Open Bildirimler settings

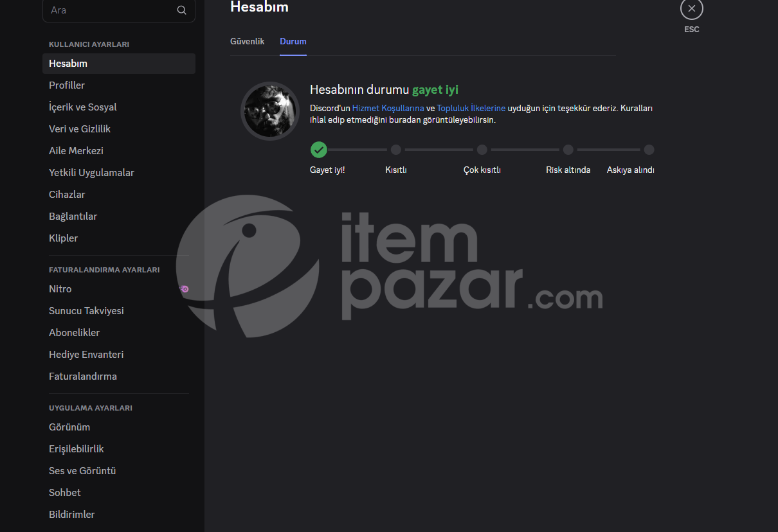[x=119, y=515]
